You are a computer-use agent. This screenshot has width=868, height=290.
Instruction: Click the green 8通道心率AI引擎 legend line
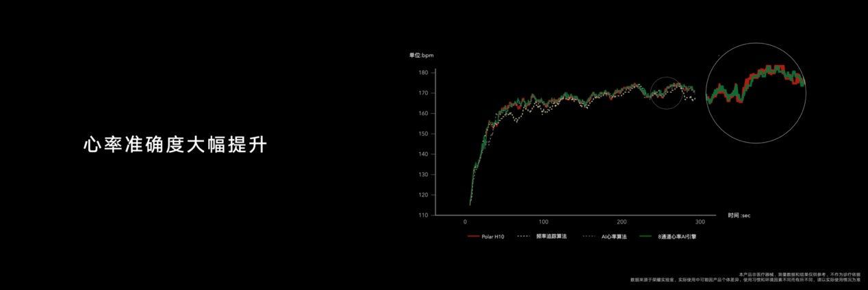(644, 237)
